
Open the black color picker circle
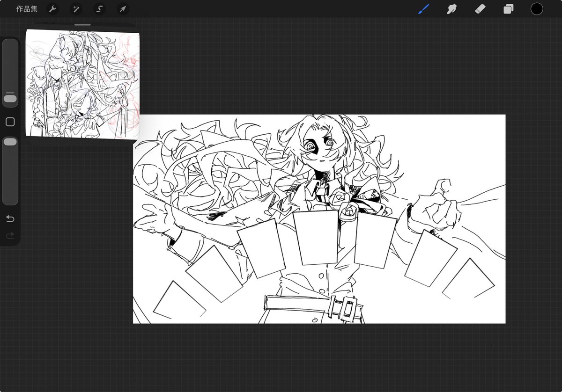537,9
